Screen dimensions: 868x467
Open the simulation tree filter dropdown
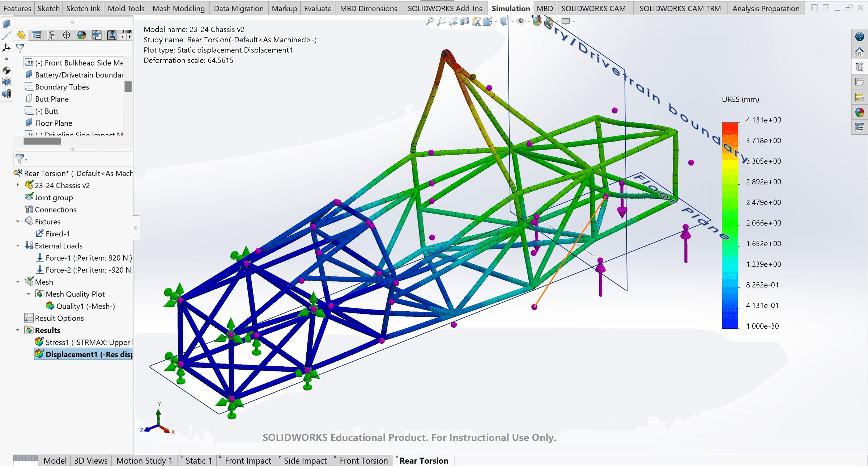click(x=21, y=159)
